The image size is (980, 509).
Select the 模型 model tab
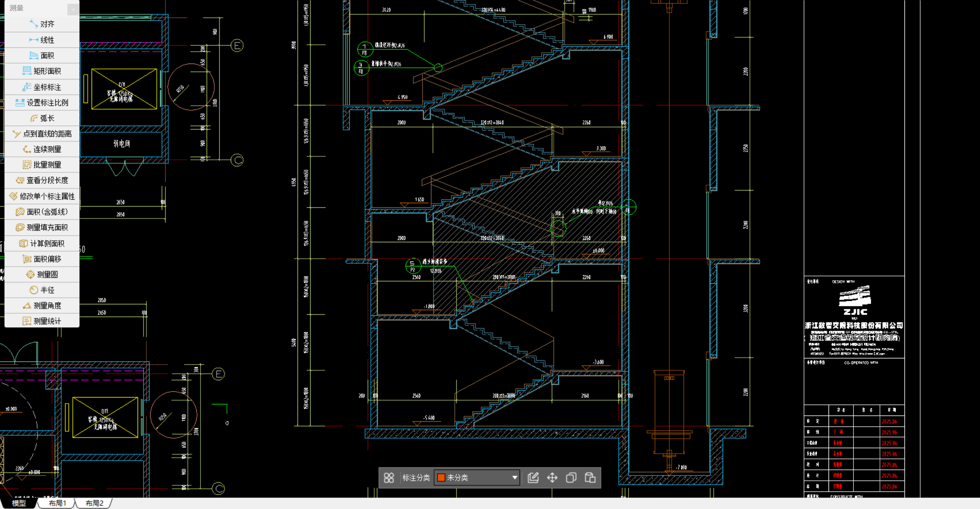tap(19, 503)
